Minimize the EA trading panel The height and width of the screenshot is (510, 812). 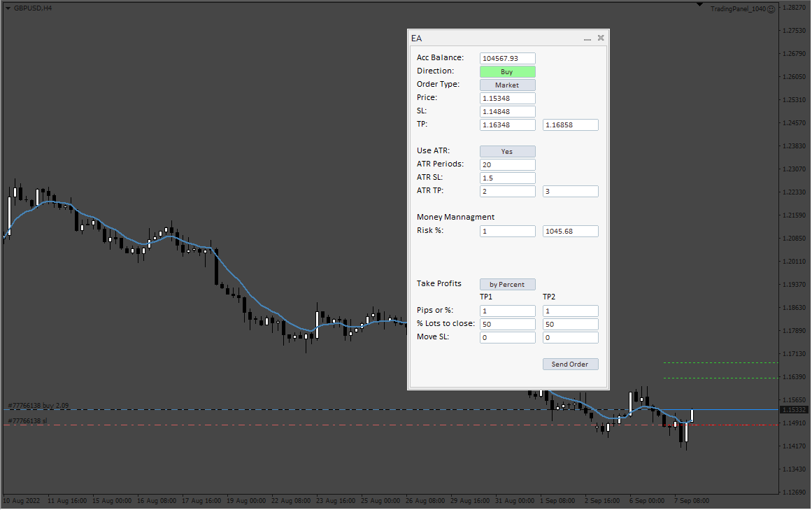click(587, 38)
